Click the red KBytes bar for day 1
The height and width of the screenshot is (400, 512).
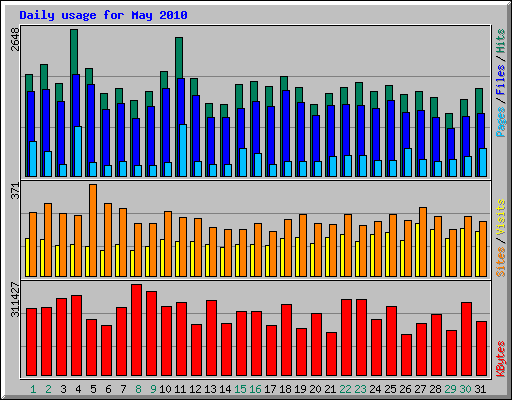point(31,342)
